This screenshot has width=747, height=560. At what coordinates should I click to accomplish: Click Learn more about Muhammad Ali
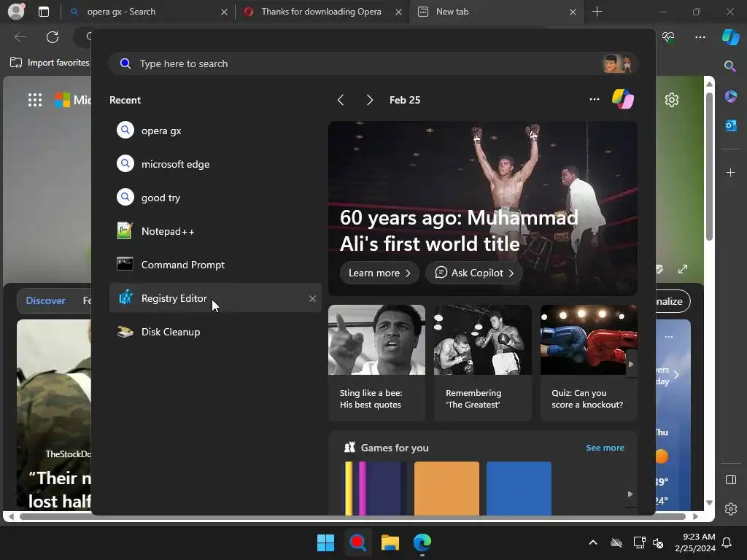point(379,273)
